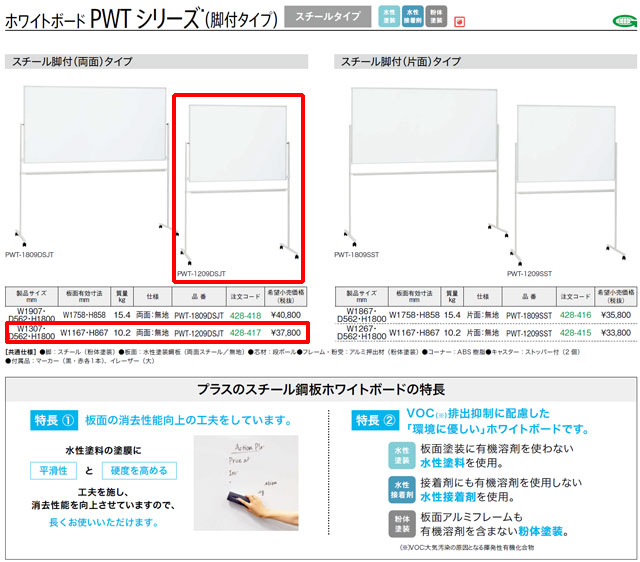
Task: Click the caption PWT-1209SST under the board image
Action: (x=529, y=274)
